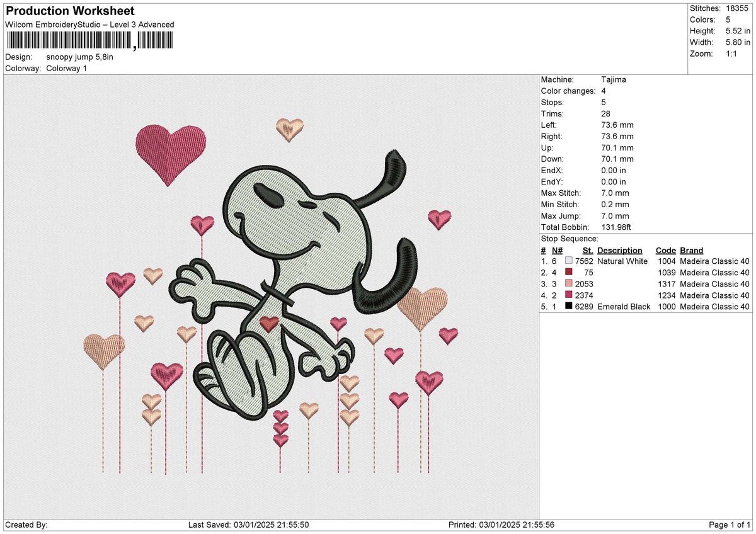The width and height of the screenshot is (756, 534).
Task: Select the Natural White thread swatch
Action: (x=568, y=261)
